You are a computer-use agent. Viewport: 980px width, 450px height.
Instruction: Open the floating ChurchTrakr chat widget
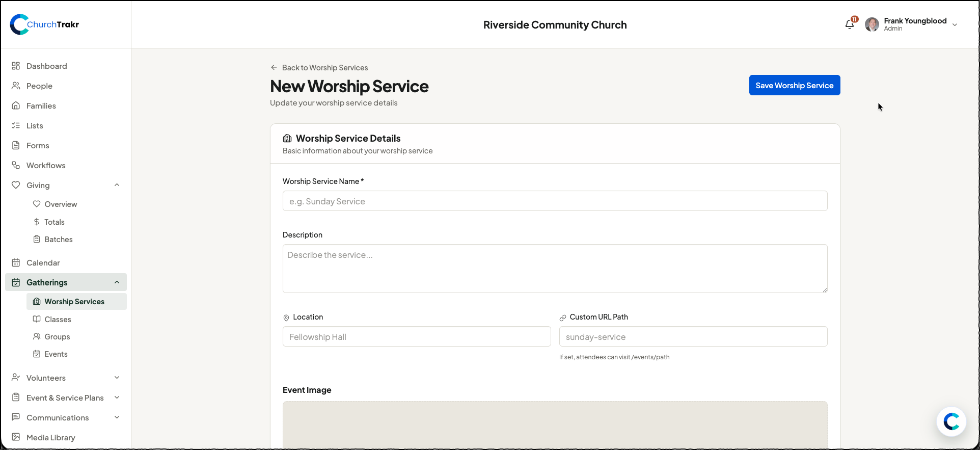point(951,421)
